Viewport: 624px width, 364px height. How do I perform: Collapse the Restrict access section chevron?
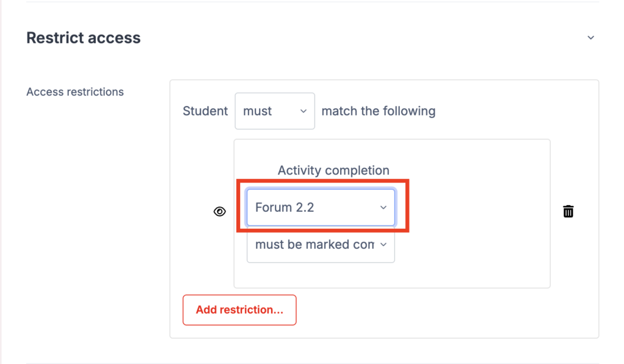[590, 38]
